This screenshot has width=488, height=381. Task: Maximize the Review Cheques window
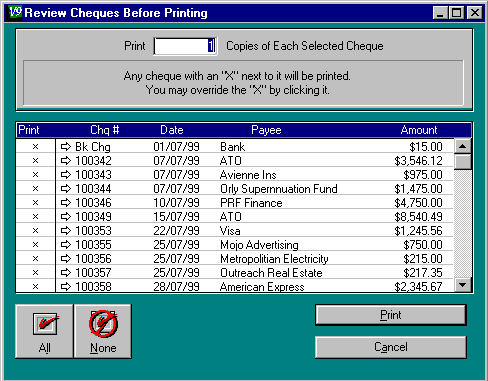click(456, 13)
